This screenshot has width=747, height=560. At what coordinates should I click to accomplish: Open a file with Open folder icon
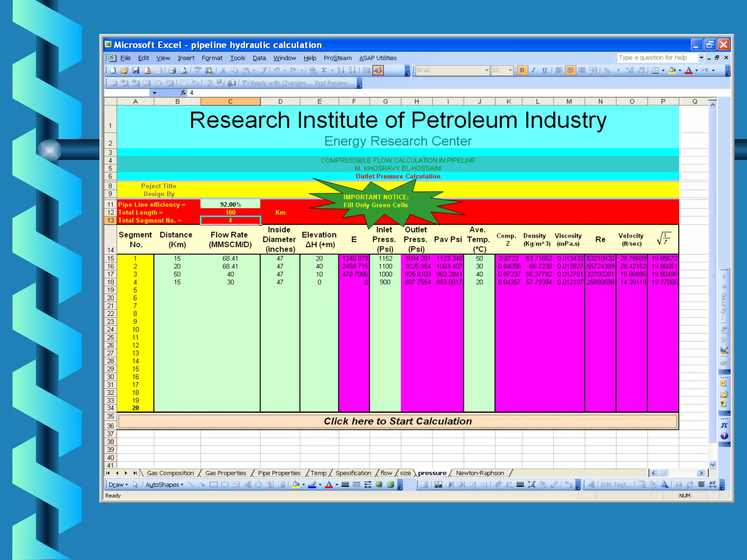[x=124, y=70]
